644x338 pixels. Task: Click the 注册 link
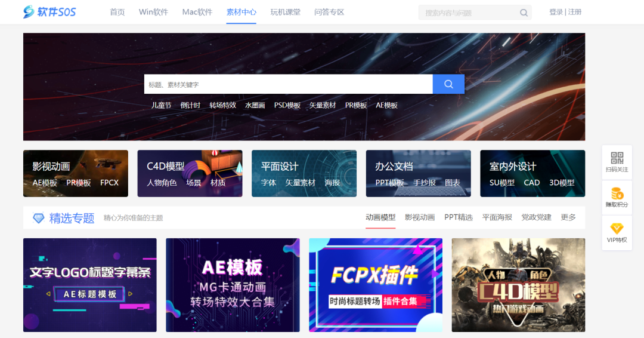point(575,12)
